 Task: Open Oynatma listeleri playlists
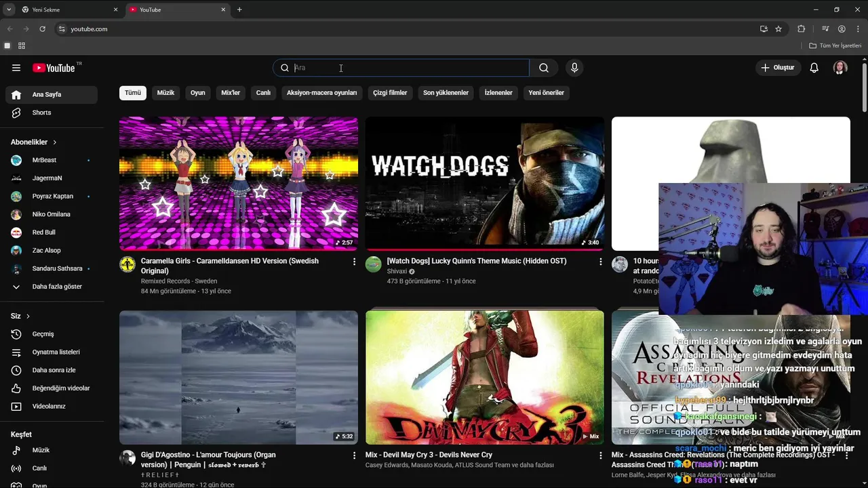pos(52,352)
